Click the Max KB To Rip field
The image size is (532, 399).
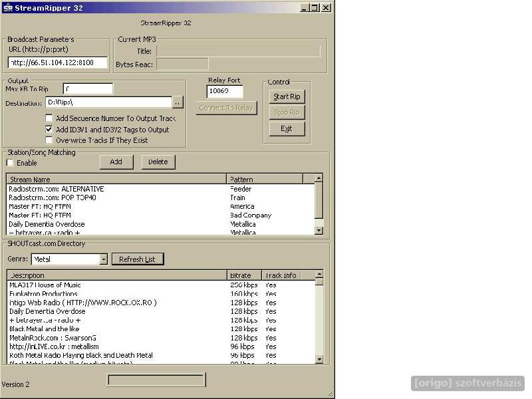[88, 89]
